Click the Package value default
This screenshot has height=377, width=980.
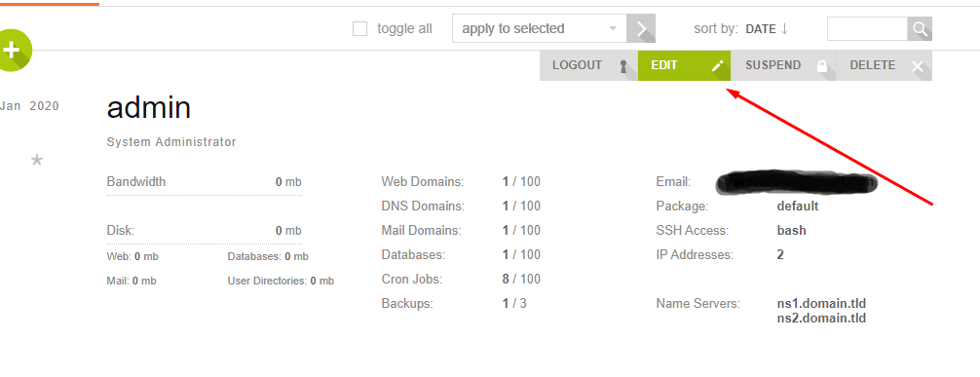(798, 206)
